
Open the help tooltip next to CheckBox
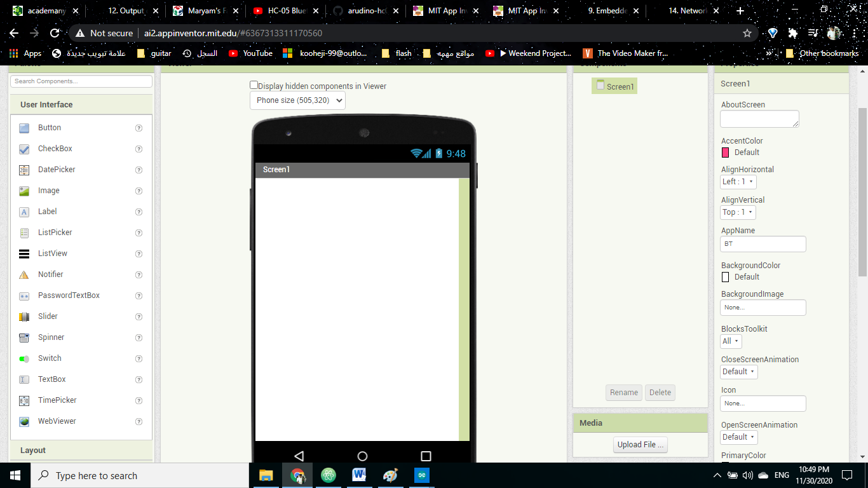pyautogui.click(x=139, y=148)
